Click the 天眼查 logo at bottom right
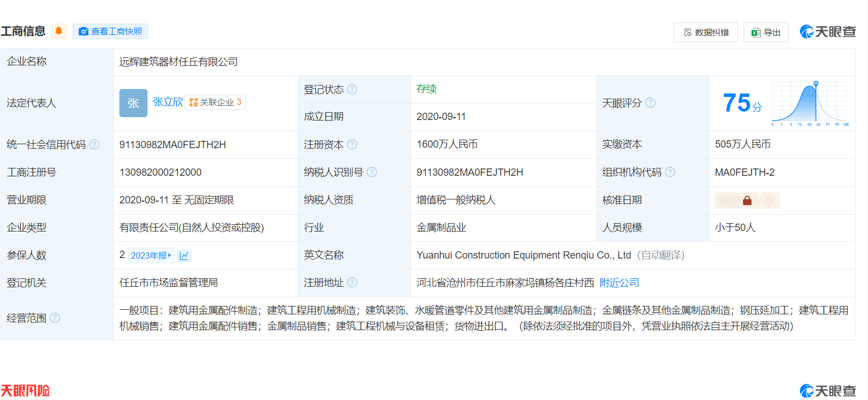 [x=828, y=390]
